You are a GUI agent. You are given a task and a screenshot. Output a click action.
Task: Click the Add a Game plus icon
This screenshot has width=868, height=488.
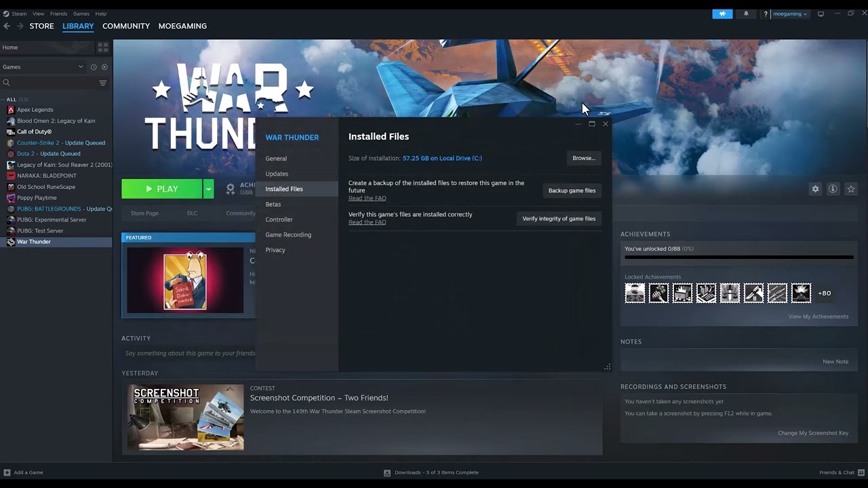coord(7,472)
